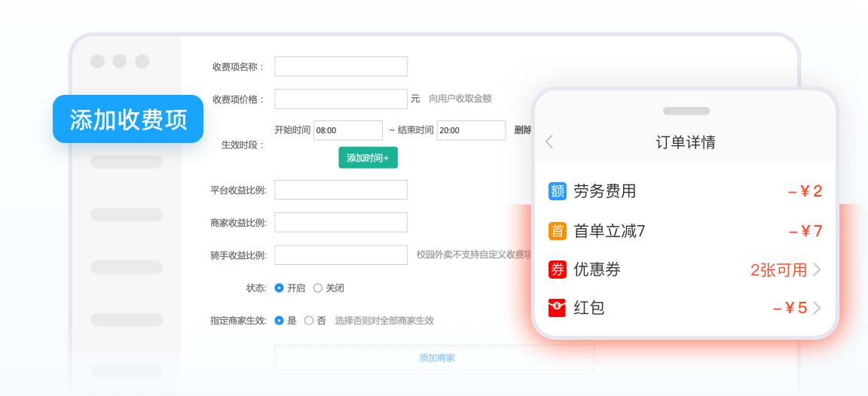Click the 添加商家 dashed box link
Screen dimensions: 868x396
[x=435, y=358]
